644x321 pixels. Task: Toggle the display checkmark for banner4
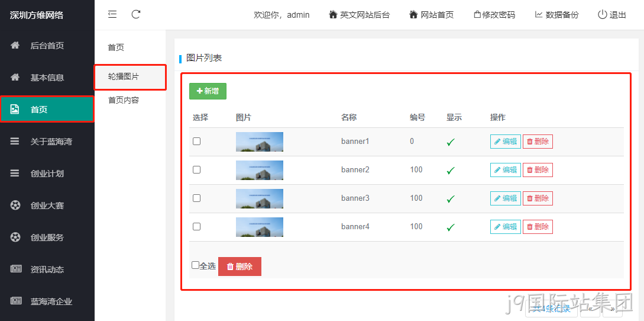[451, 227]
